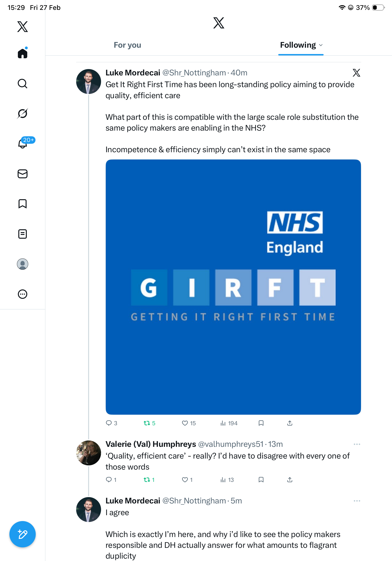
Task: Share Luke Mordecai's GIRFT post
Action: tap(290, 423)
